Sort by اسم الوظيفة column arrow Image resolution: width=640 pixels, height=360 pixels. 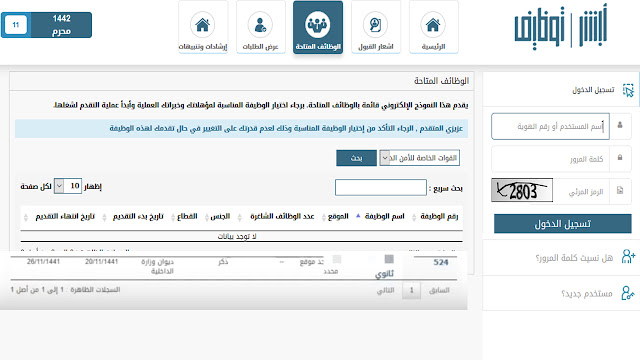pyautogui.click(x=358, y=216)
